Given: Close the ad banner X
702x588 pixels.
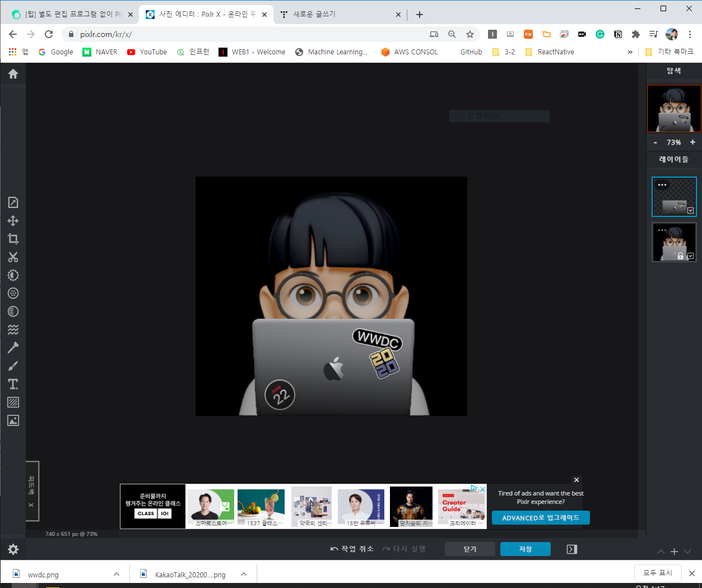Looking at the screenshot, I should coord(577,480).
